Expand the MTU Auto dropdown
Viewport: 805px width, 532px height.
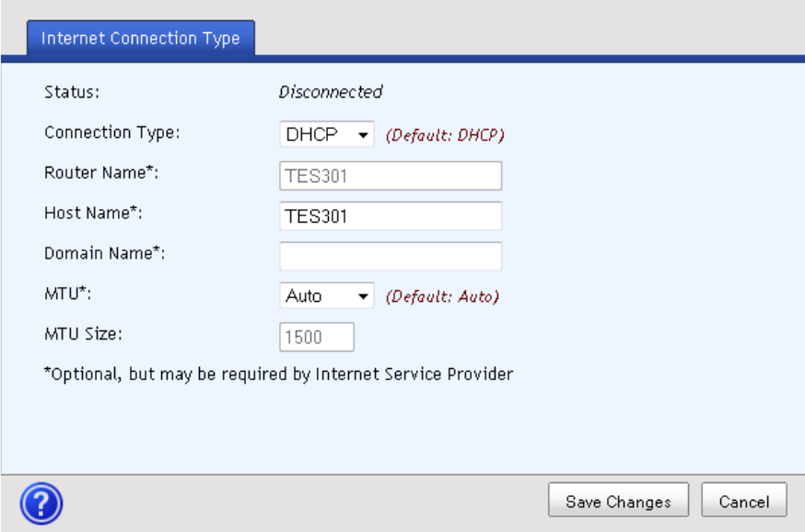(x=326, y=296)
